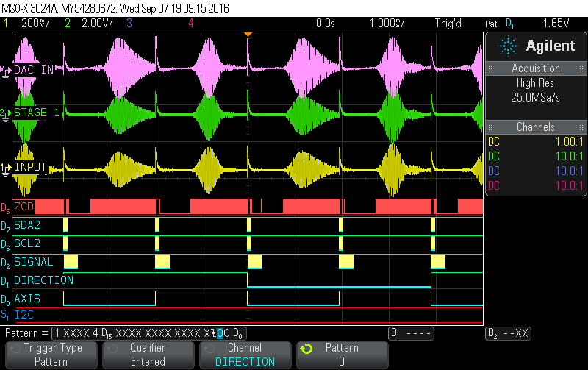Open the Channel DIRECTION softkey
This screenshot has height=370, width=588.
pos(245,355)
